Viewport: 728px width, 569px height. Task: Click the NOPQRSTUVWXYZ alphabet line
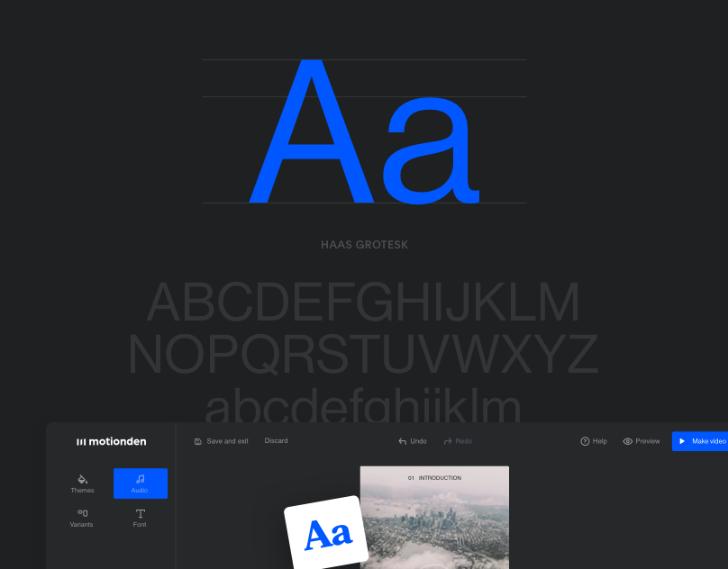pos(363,354)
